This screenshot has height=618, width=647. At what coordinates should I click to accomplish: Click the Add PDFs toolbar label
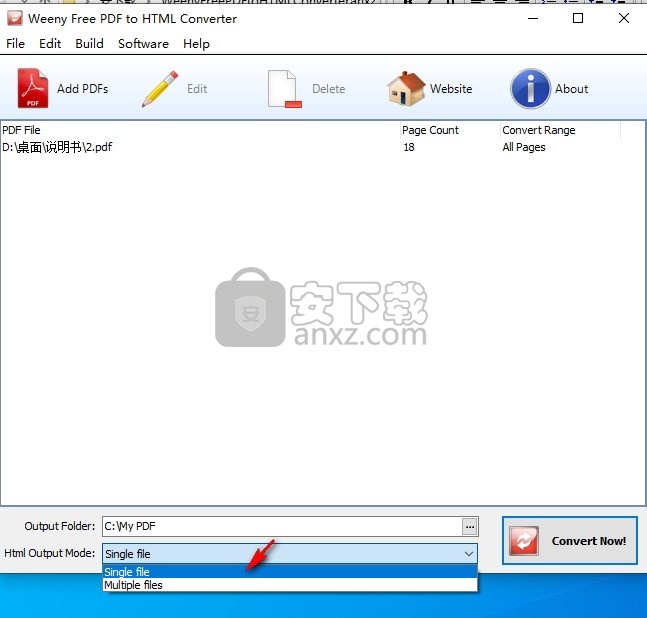(x=83, y=89)
